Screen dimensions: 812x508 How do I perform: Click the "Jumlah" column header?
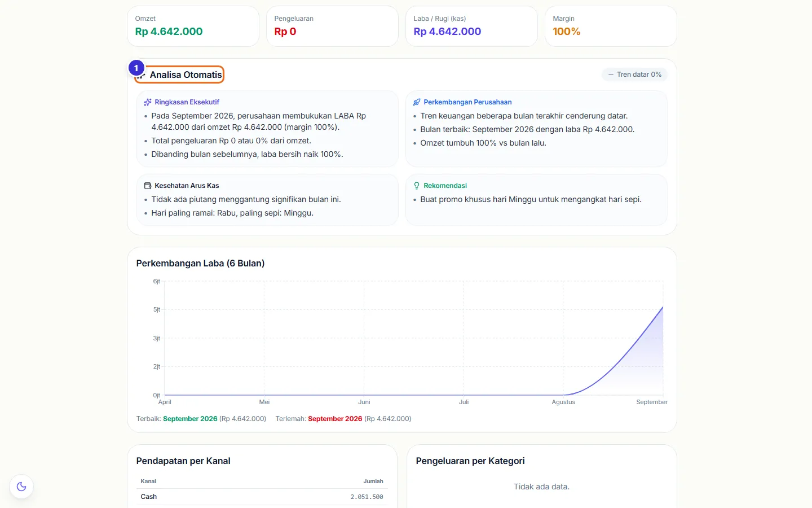coord(373,481)
